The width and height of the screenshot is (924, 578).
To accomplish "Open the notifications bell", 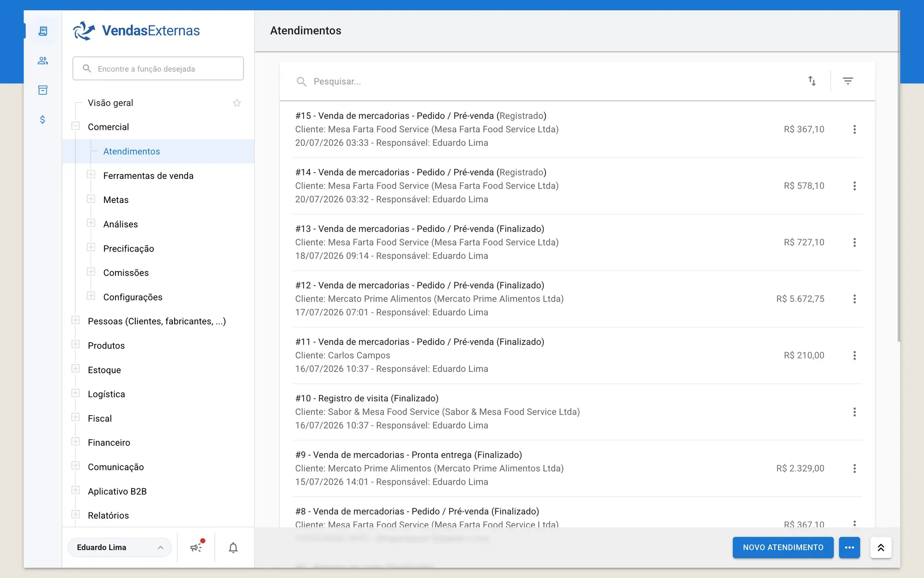I will (x=233, y=547).
